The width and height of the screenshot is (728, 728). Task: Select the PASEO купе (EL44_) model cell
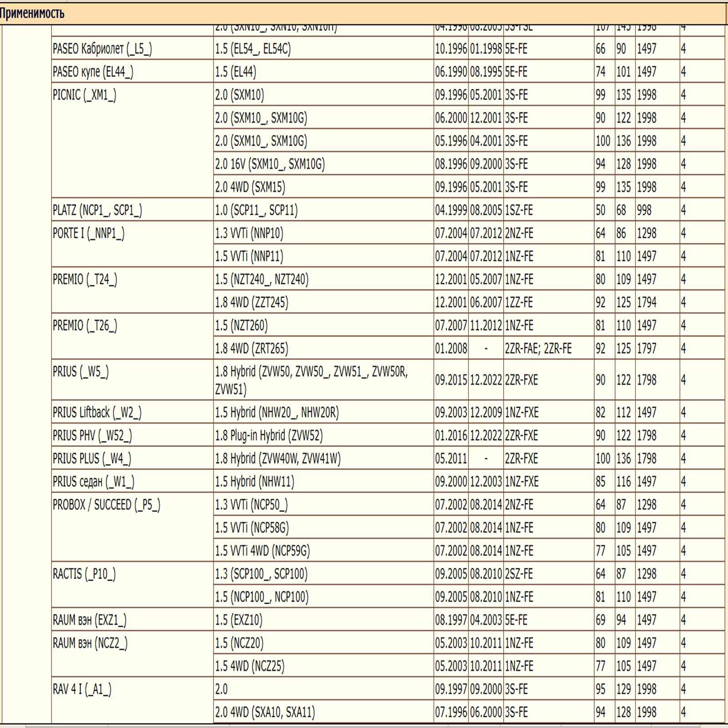pos(93,72)
